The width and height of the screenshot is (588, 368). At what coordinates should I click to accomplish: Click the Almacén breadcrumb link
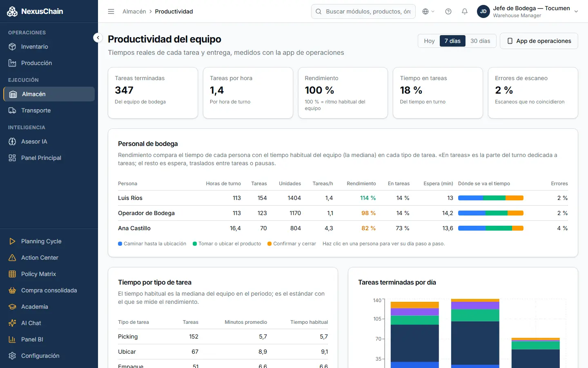tap(134, 11)
